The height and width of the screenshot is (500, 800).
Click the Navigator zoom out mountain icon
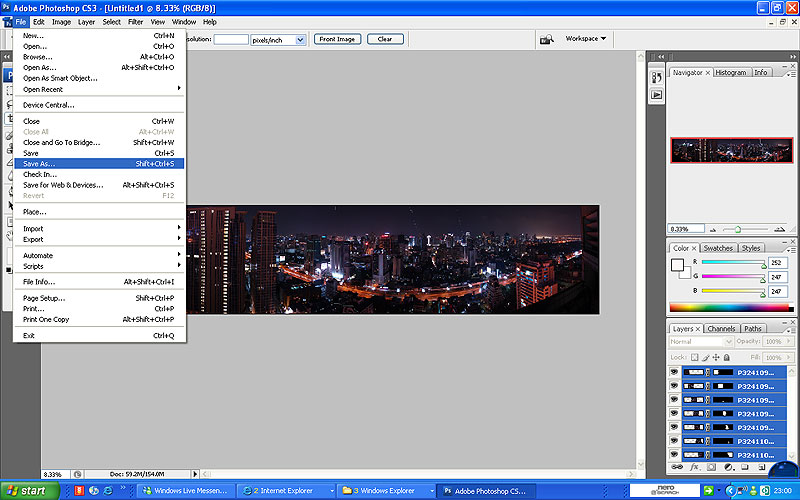pos(713,230)
